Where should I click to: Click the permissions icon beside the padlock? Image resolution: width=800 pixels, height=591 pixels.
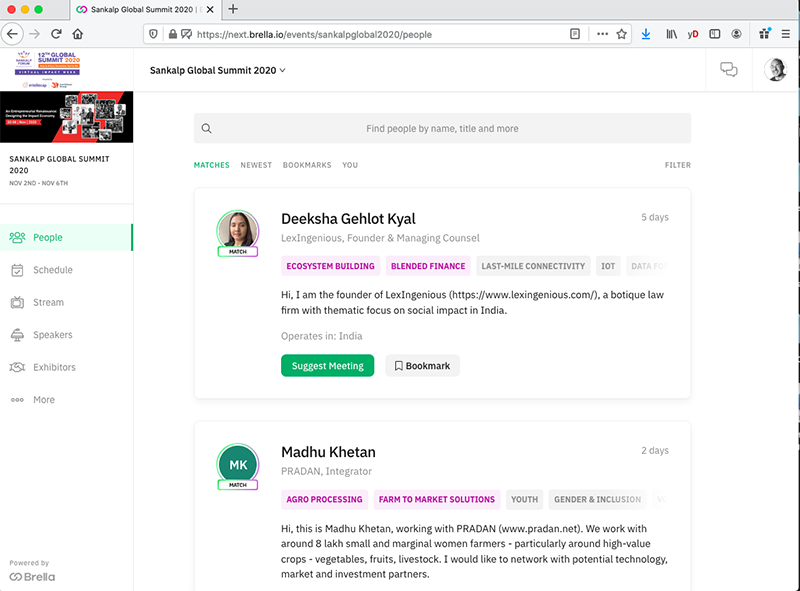(x=187, y=34)
